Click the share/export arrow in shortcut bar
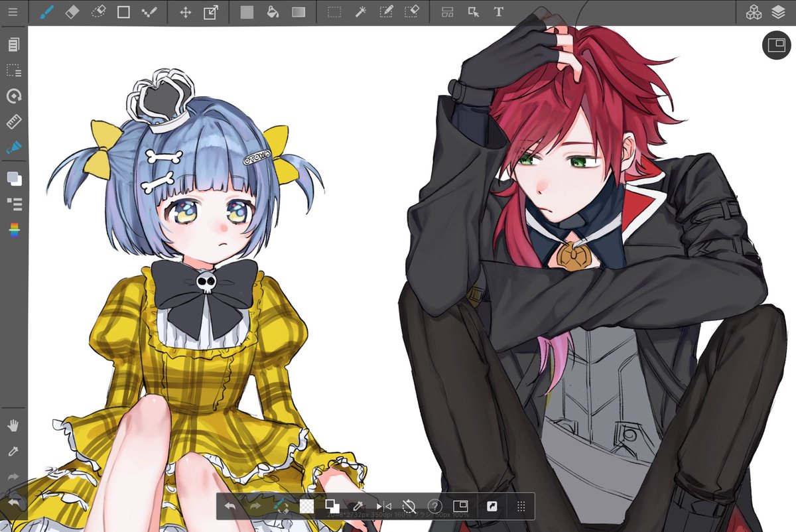This screenshot has height=532, width=796. pos(492,506)
